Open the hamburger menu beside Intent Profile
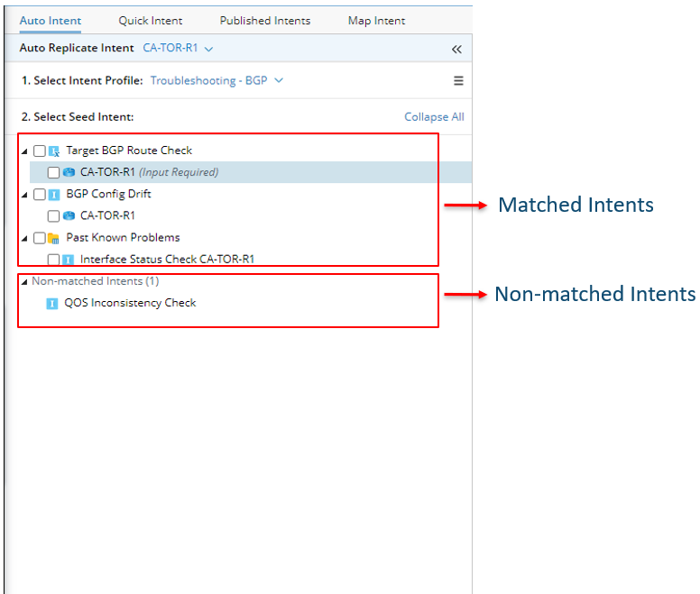 (x=458, y=81)
